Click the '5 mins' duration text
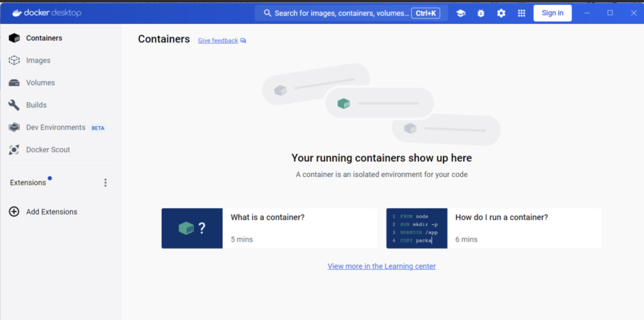Screen dimensions: 644x320 242,240
